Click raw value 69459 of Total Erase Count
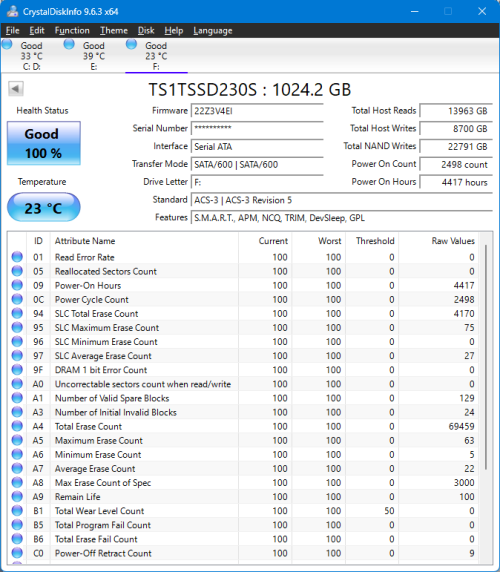The width and height of the screenshot is (500, 572). [x=461, y=426]
